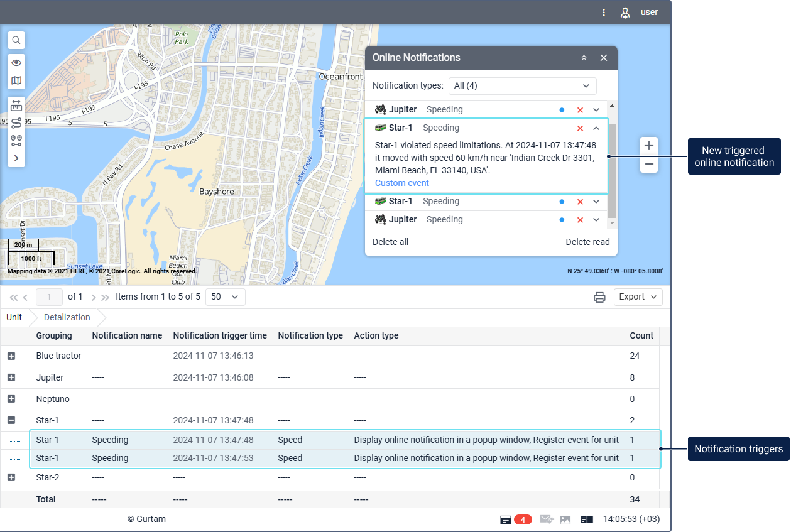
Task: Select the distance ruler tool
Action: (16, 106)
